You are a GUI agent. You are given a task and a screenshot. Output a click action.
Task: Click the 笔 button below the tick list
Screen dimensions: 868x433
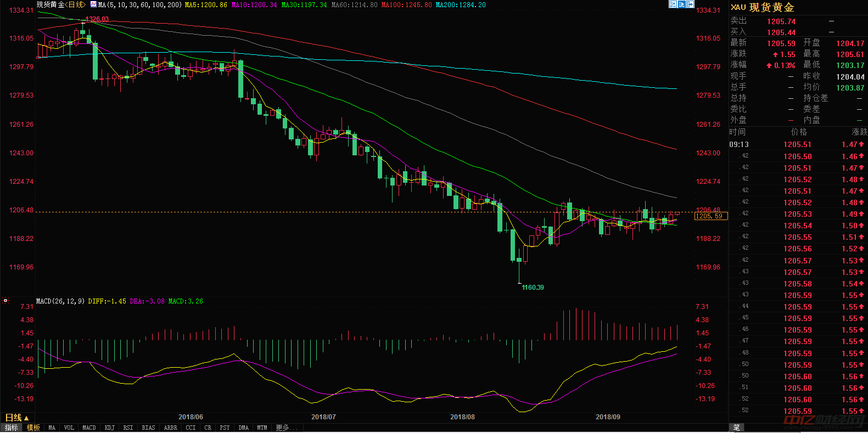pyautogui.click(x=736, y=428)
